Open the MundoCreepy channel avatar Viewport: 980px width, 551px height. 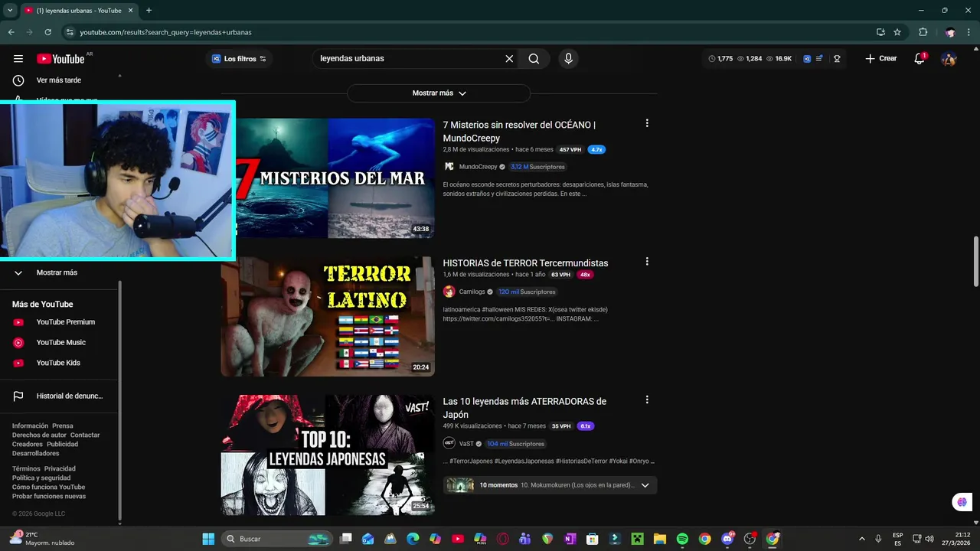449,167
